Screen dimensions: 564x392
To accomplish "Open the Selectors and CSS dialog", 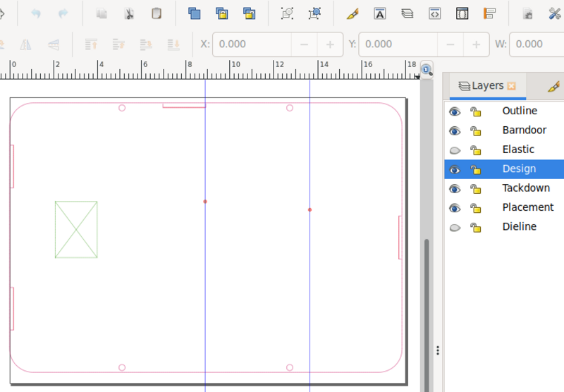I will click(462, 13).
